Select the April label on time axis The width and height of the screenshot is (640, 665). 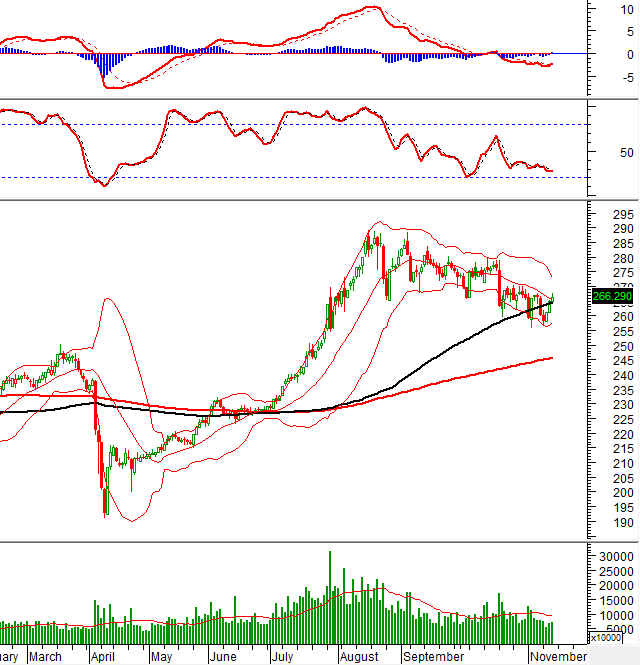click(102, 657)
